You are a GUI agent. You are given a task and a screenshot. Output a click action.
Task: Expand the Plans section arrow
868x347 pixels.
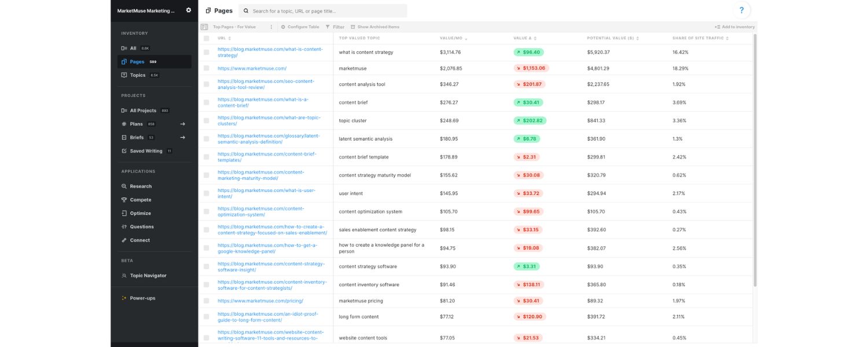183,124
